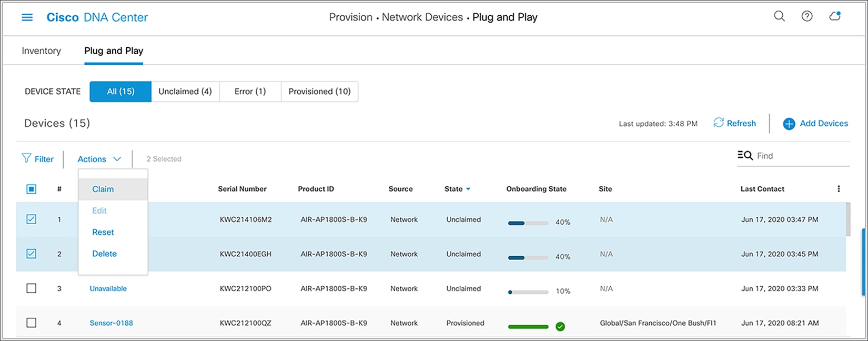Toggle the select-all header checkbox

point(32,189)
